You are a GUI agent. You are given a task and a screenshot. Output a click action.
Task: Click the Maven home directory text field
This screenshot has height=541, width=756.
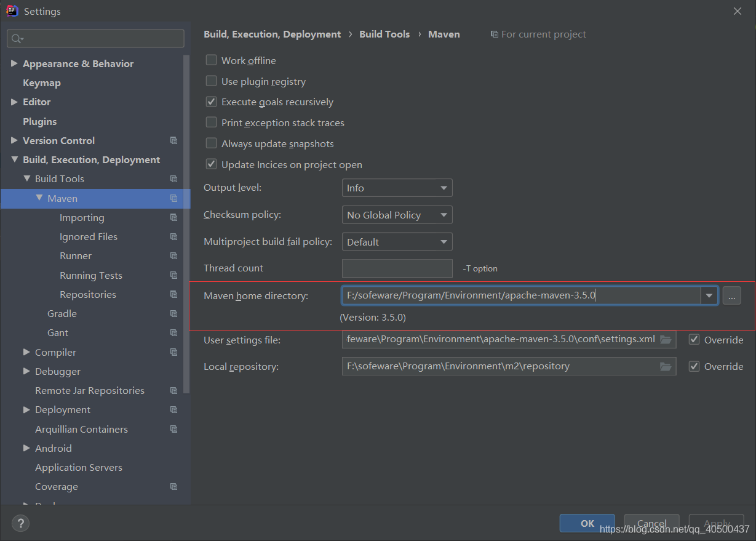521,295
